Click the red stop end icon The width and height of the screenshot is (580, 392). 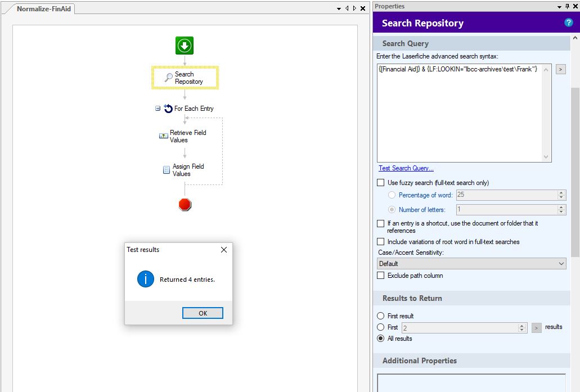(185, 205)
